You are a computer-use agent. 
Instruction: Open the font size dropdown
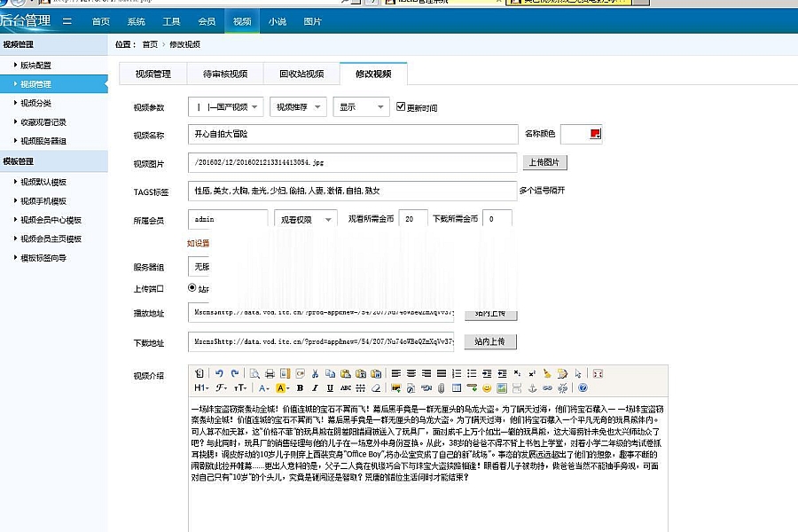240,388
